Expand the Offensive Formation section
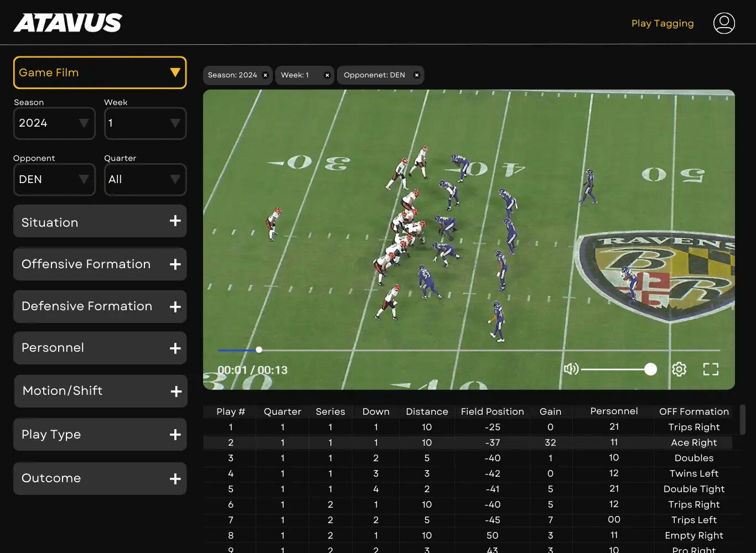756x553 pixels. click(175, 264)
